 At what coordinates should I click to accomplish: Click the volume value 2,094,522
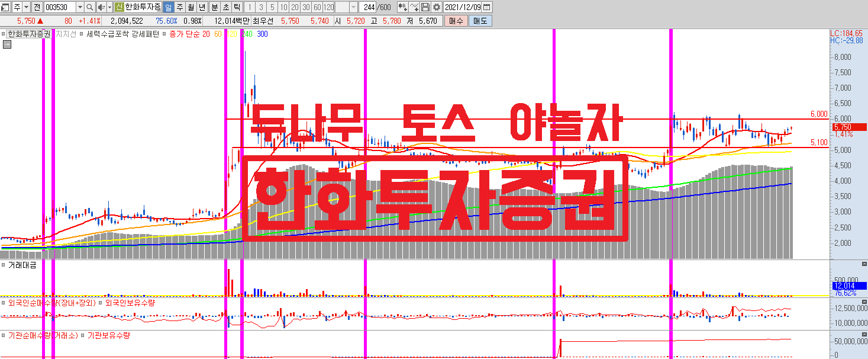(127, 21)
